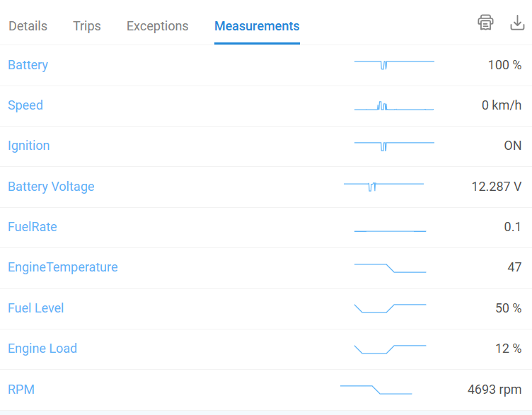Click the EngineTemperature sparkline graph
Screen dimensions: 532x415
391,268
